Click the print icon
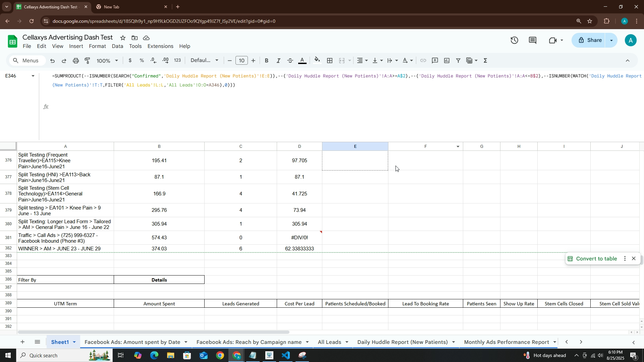The width and height of the screenshot is (644, 362). pos(76,61)
